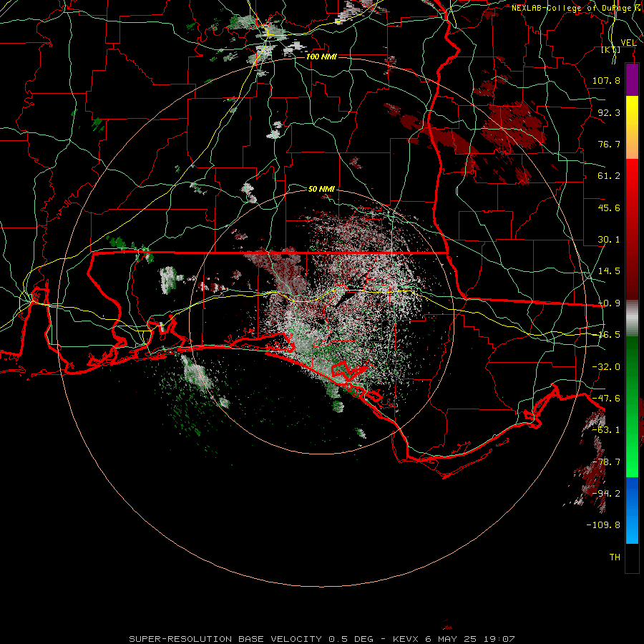Select the -94.2 velocity legend value
The width and height of the screenshot is (644, 644).
pyautogui.click(x=606, y=494)
